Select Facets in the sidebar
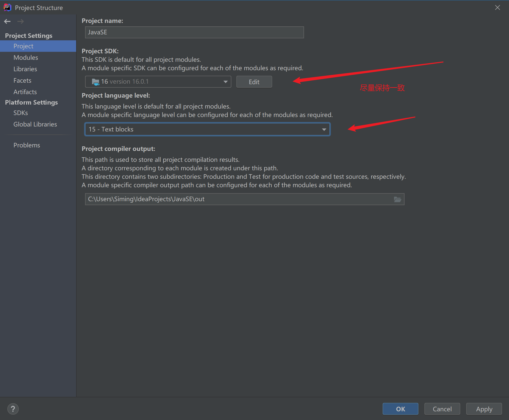 pyautogui.click(x=22, y=80)
